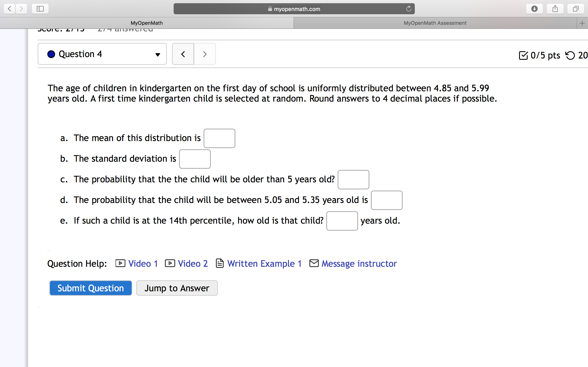Go to the previous question arrow

(183, 54)
